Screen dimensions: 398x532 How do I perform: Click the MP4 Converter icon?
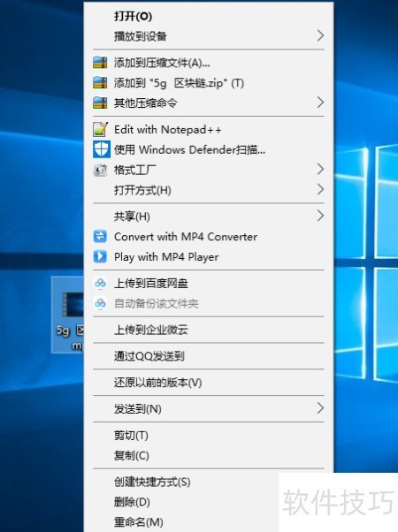coord(100,236)
